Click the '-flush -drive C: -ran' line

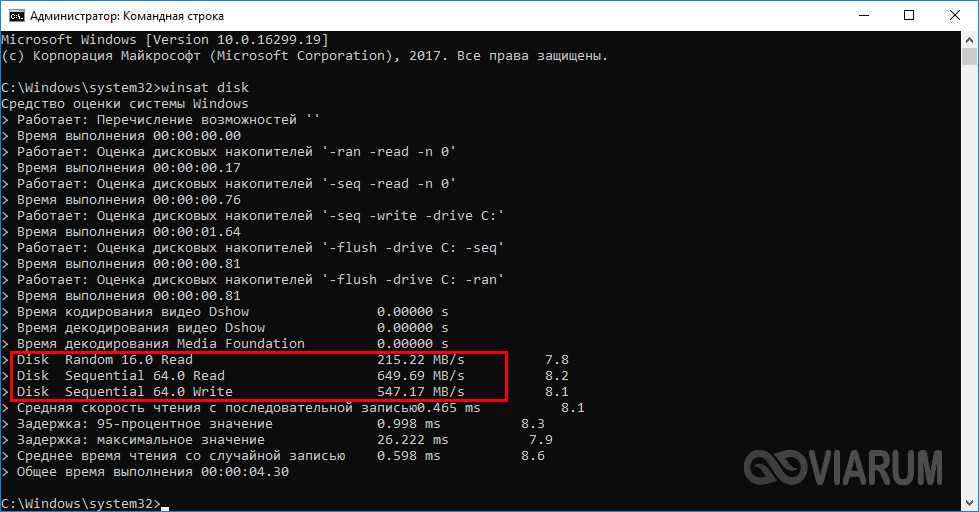click(x=252, y=280)
